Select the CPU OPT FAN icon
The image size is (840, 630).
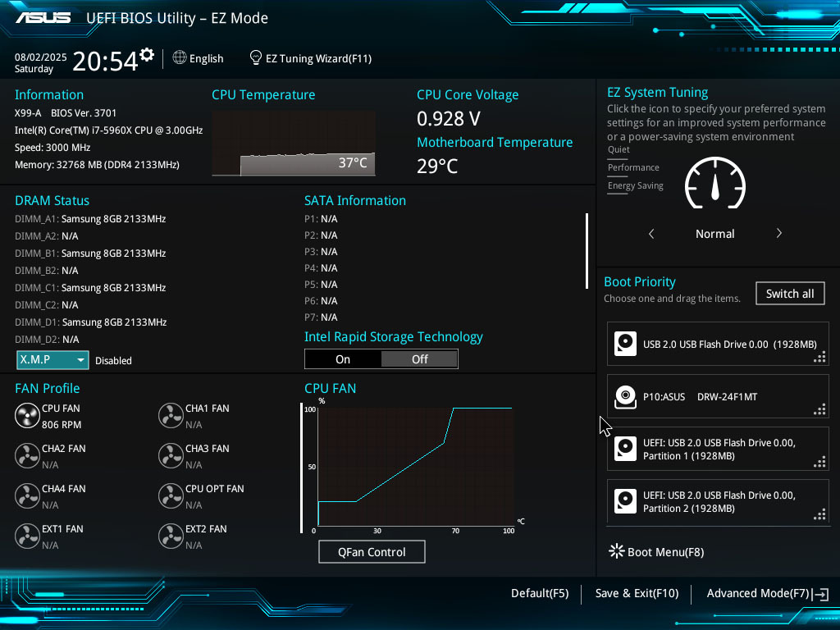coord(171,496)
